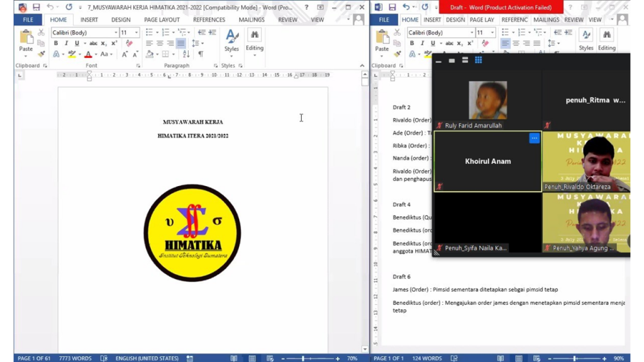Toggle Bold in the left Word window
The height and width of the screenshot is (362, 644).
point(56,43)
